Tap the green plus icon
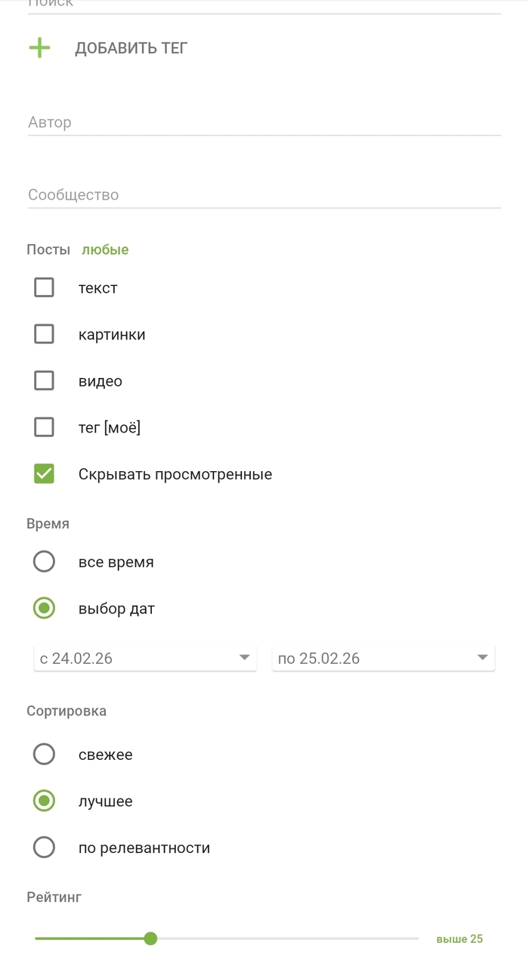Image resolution: width=529 pixels, height=980 pixels. (39, 48)
